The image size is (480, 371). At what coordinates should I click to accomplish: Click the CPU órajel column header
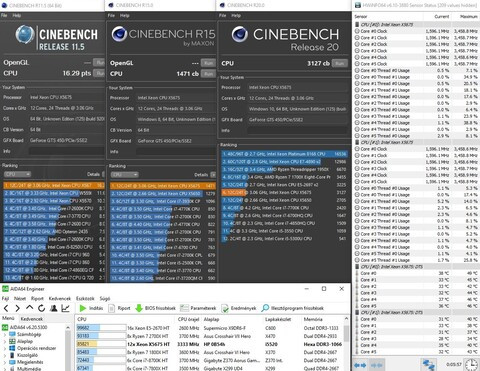[x=188, y=319]
